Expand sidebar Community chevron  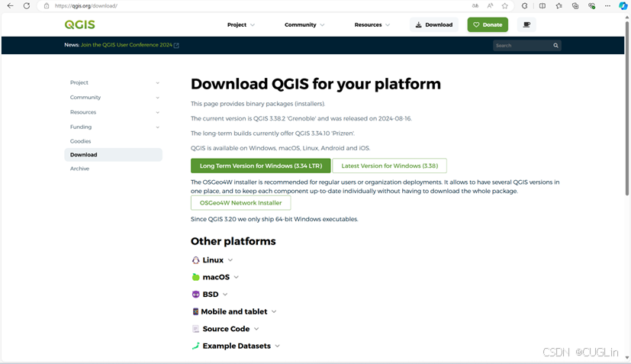click(157, 98)
